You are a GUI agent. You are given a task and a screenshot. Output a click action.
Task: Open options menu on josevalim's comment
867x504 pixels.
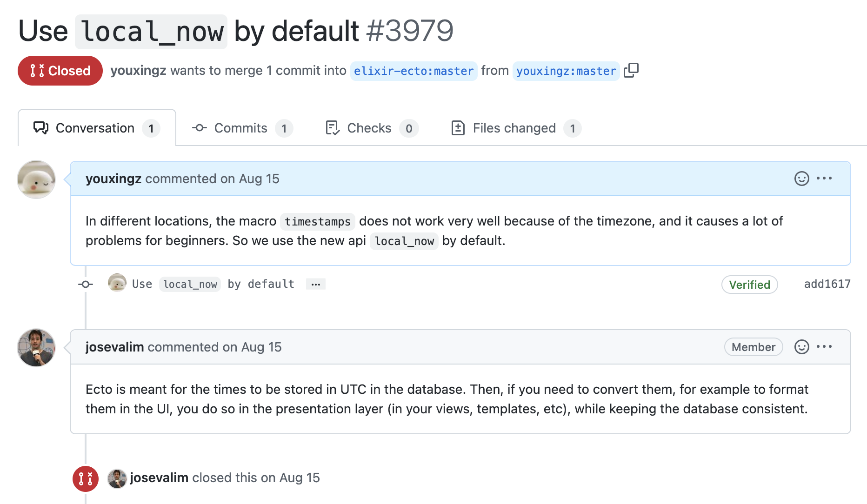[x=824, y=346]
